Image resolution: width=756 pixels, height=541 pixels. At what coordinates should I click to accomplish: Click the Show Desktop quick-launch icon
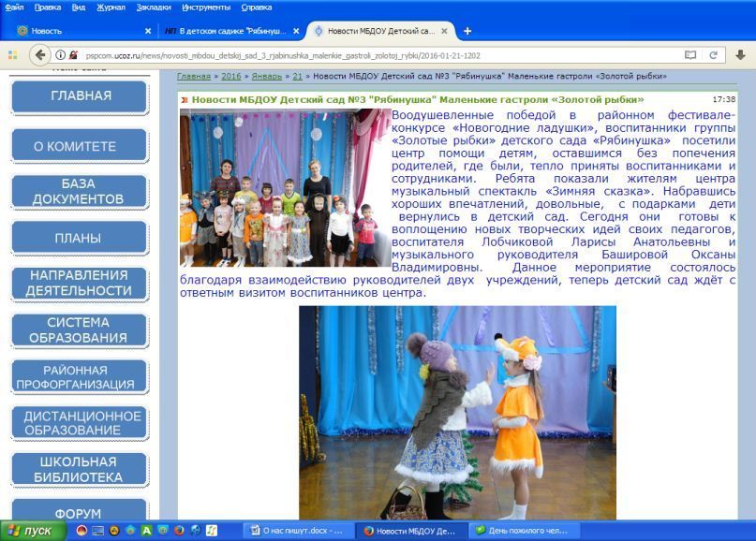coord(97,531)
